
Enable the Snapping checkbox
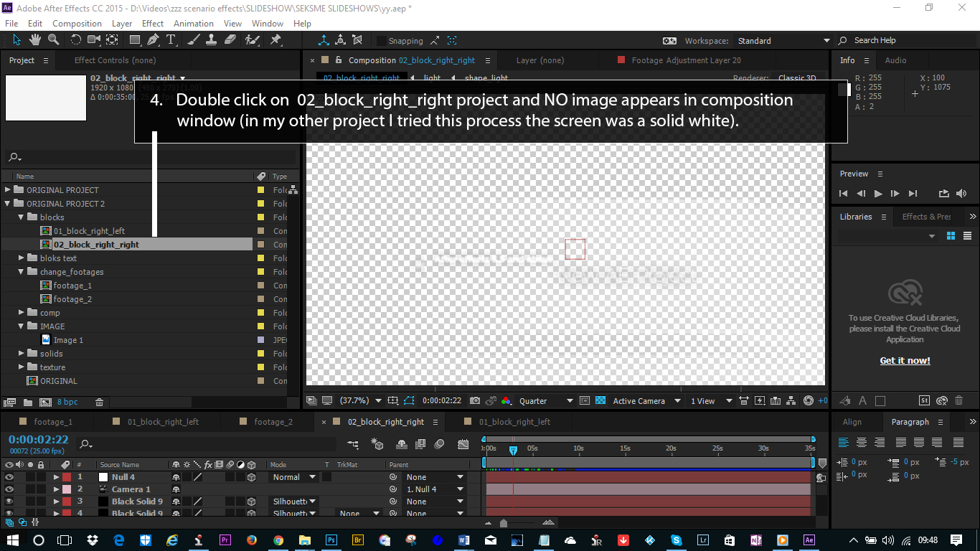point(381,41)
